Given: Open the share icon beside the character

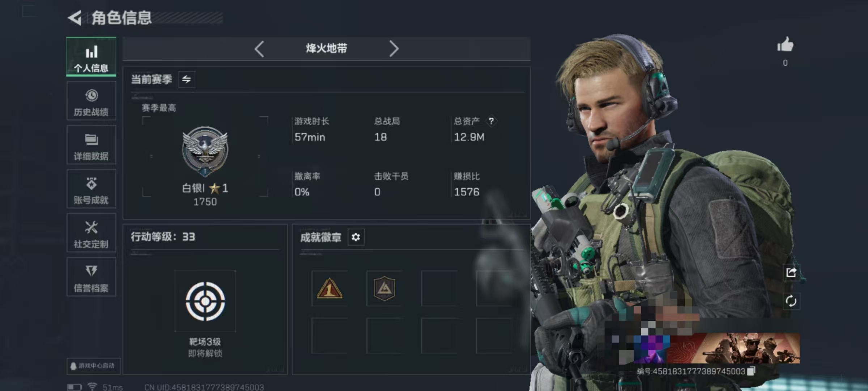Looking at the screenshot, I should point(791,272).
